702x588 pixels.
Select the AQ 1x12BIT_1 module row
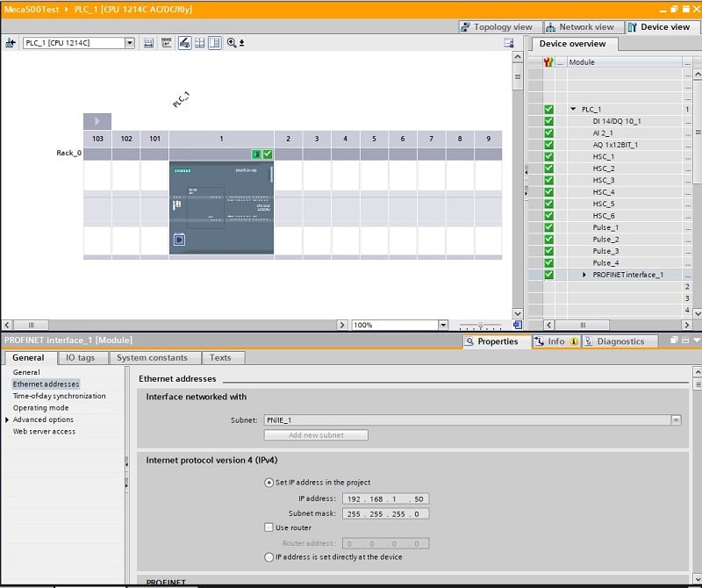[615, 145]
